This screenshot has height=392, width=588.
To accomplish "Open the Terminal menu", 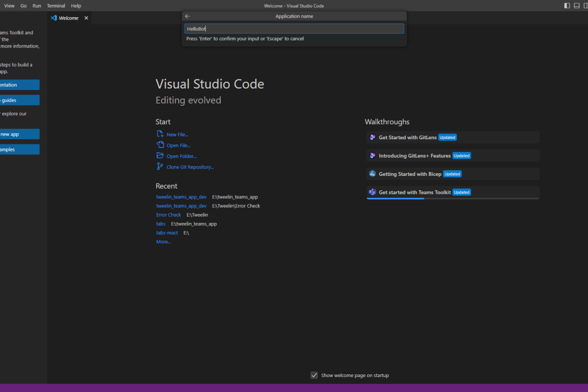I will [56, 6].
